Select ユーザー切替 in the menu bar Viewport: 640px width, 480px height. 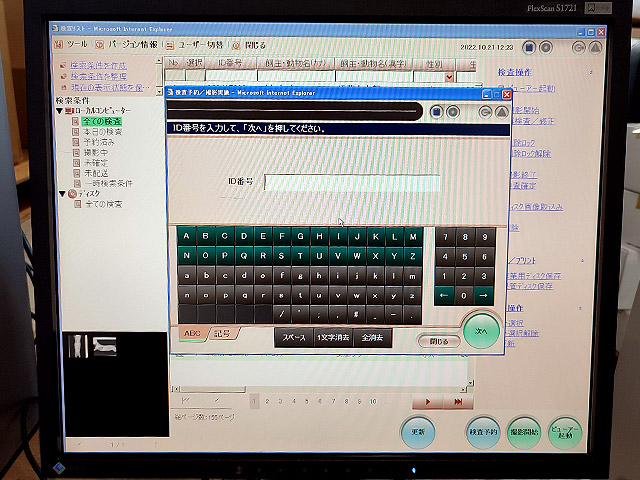[200, 45]
